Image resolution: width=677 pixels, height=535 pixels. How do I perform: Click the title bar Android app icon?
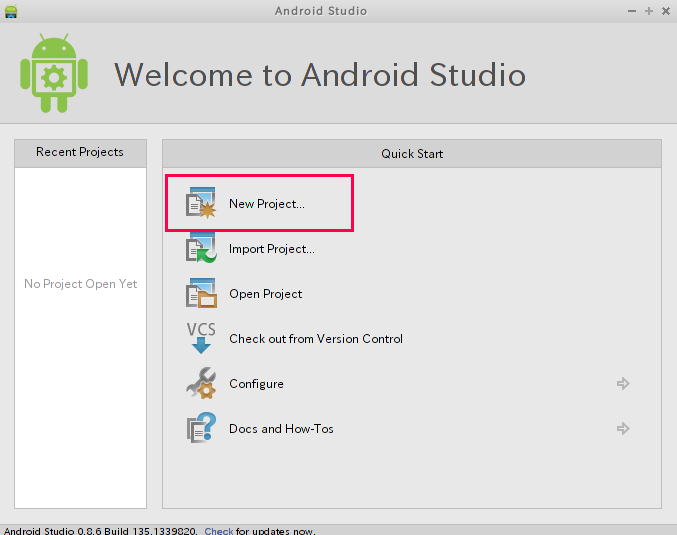pyautogui.click(x=11, y=11)
